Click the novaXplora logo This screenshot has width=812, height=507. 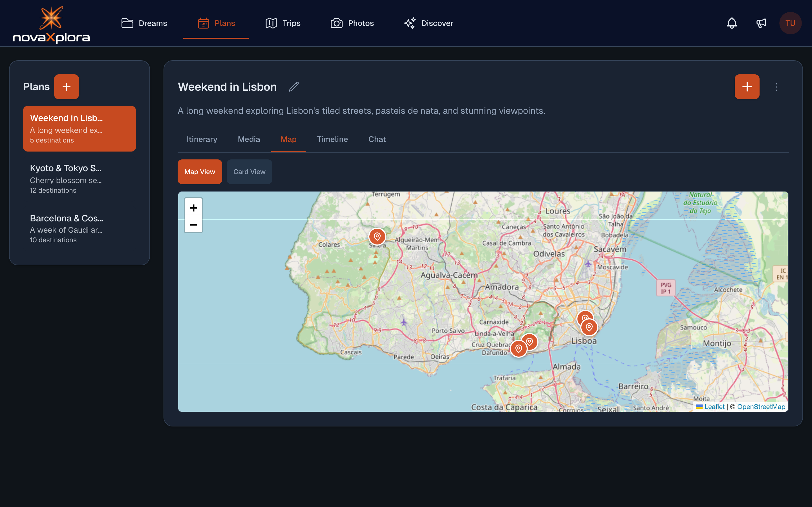point(51,23)
